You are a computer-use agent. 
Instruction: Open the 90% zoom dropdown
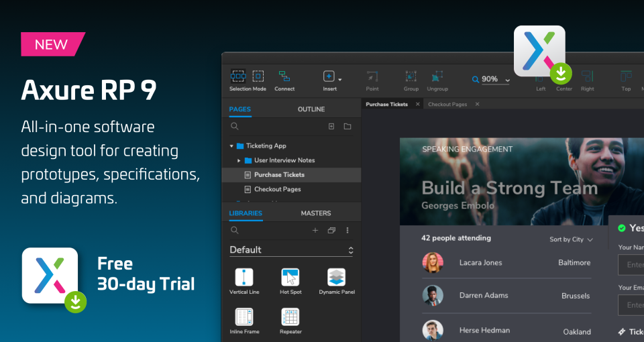click(x=495, y=79)
